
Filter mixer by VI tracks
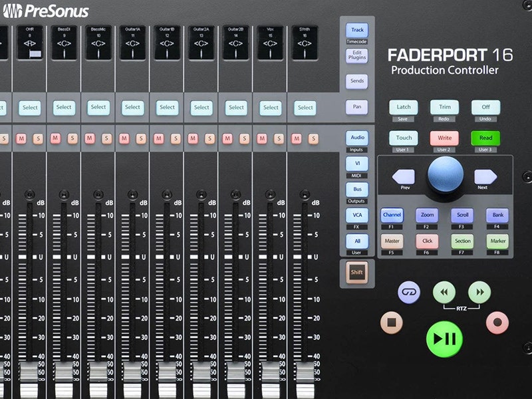pyautogui.click(x=357, y=164)
